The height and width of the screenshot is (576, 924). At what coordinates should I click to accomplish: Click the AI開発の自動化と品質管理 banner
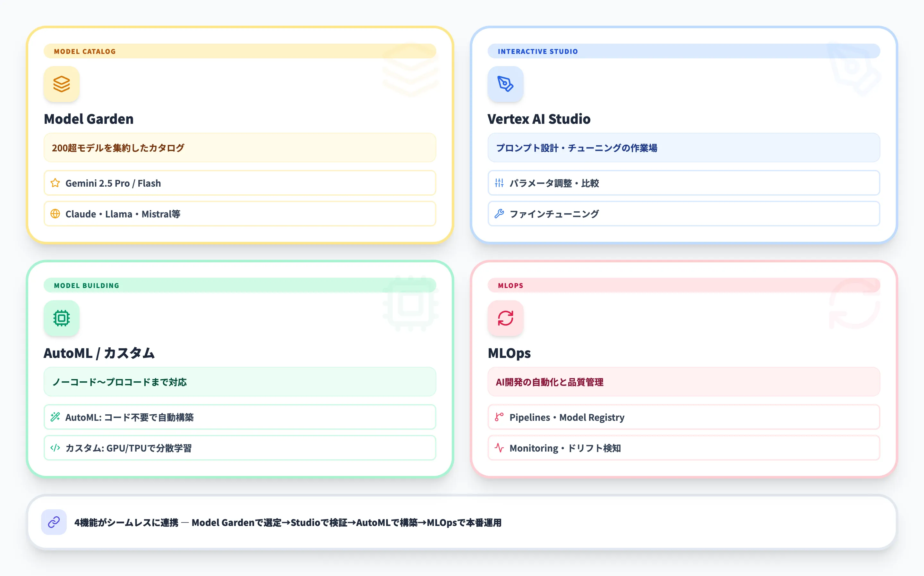[683, 382]
